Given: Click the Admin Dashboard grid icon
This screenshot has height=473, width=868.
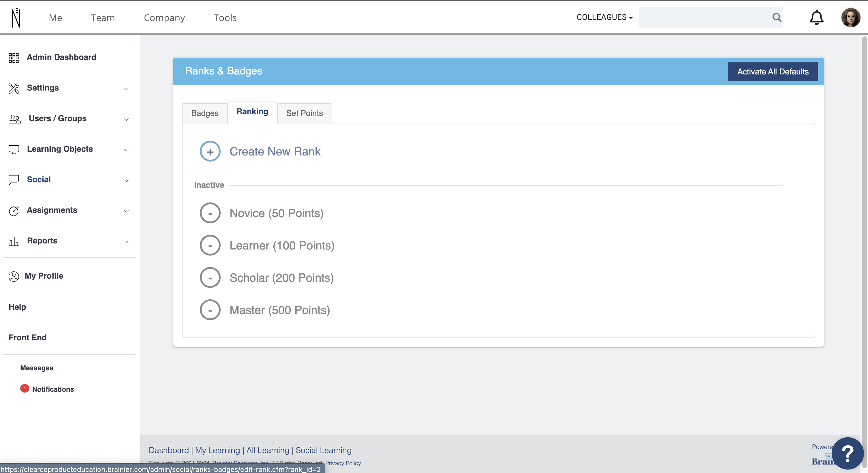Looking at the screenshot, I should 14,58.
